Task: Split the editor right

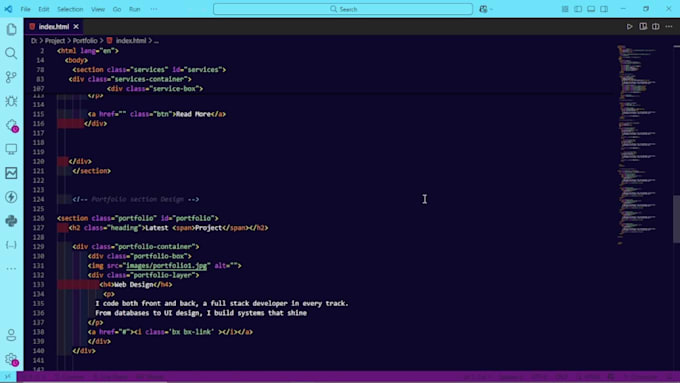Action: [656, 26]
